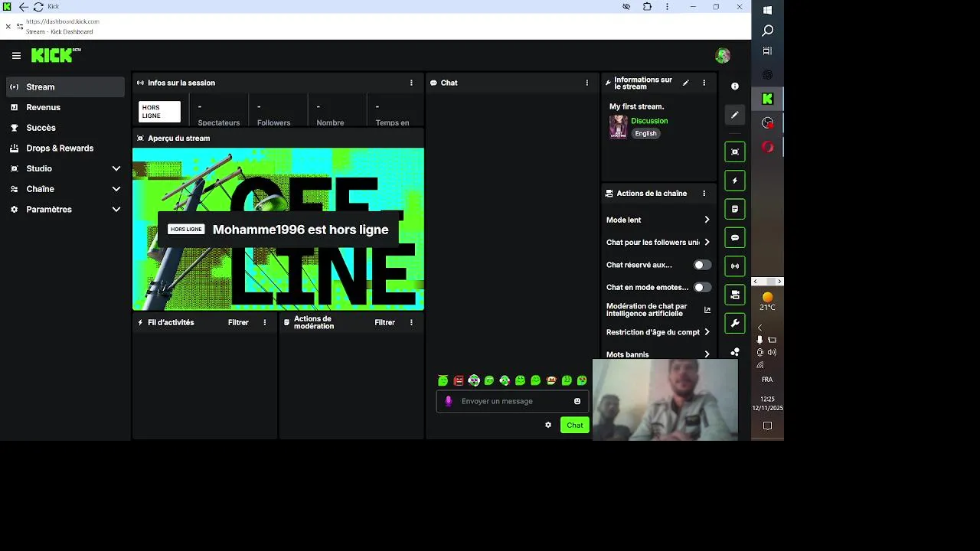Click the 'My first stream.' title text
The width and height of the screenshot is (980, 551).
(636, 106)
